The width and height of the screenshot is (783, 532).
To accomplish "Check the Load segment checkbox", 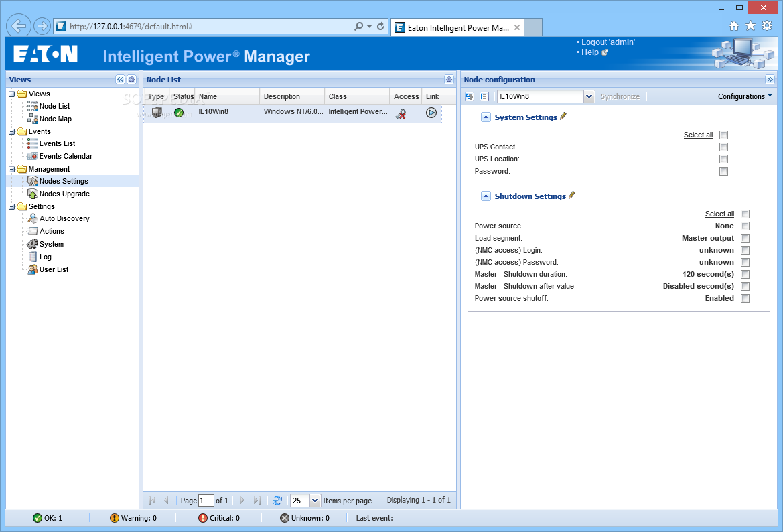I will click(745, 239).
